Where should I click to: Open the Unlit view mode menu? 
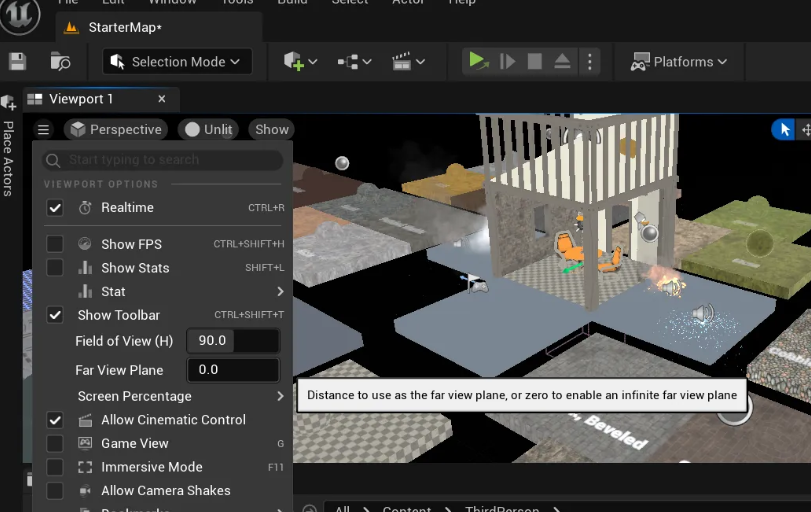[x=208, y=129]
